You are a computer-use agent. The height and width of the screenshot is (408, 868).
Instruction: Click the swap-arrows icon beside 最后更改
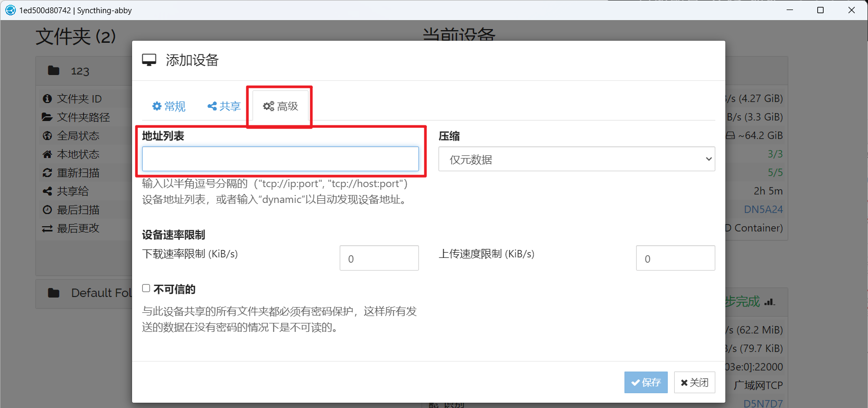click(x=47, y=228)
